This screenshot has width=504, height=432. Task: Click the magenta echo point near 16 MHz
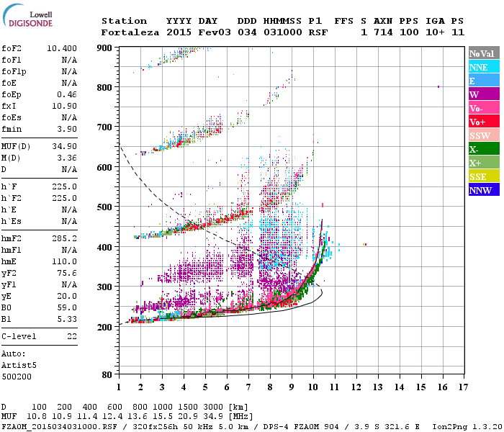click(x=438, y=86)
